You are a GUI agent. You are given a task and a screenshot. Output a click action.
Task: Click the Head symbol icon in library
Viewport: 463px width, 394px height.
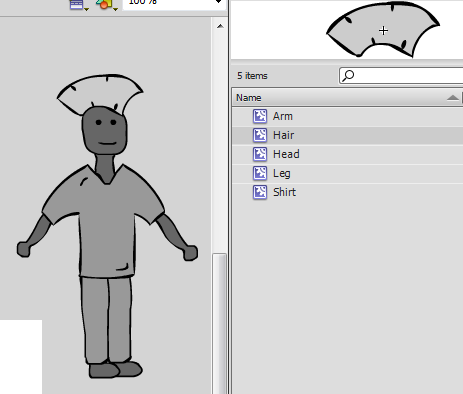coord(260,154)
